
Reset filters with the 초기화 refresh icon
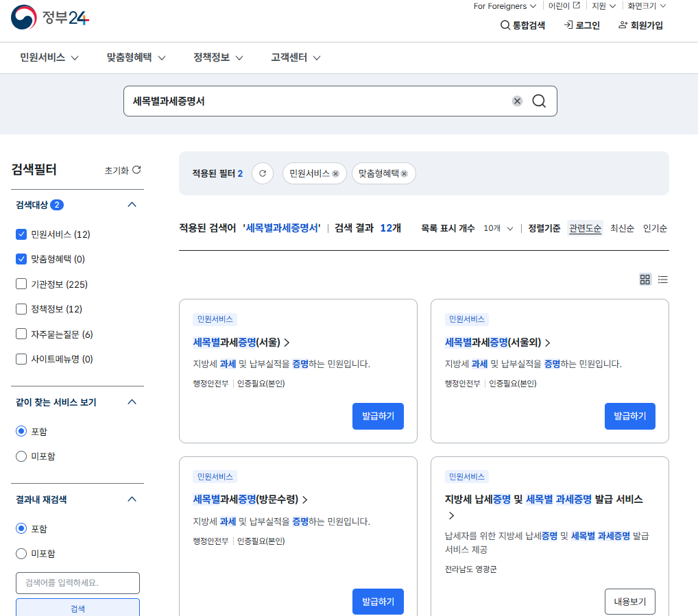tap(135, 169)
